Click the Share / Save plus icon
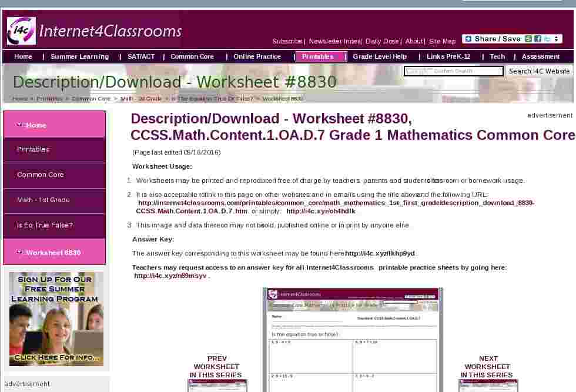576x392 pixels. (468, 39)
